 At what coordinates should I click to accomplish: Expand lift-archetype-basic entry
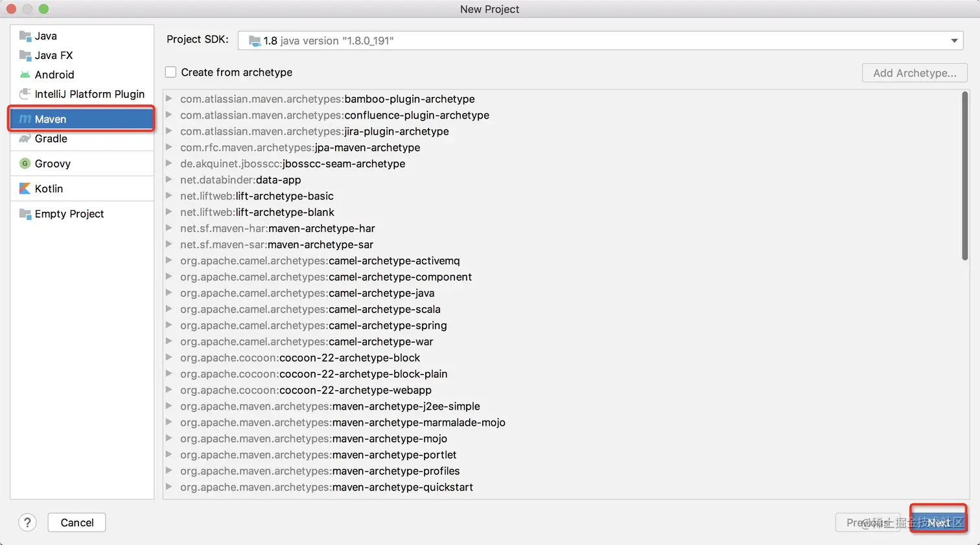point(169,196)
